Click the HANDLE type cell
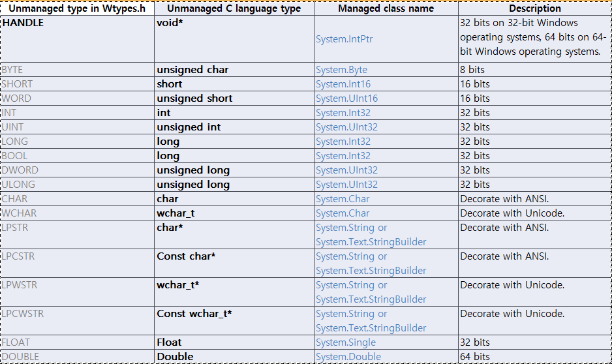612x364 pixels. (x=77, y=39)
